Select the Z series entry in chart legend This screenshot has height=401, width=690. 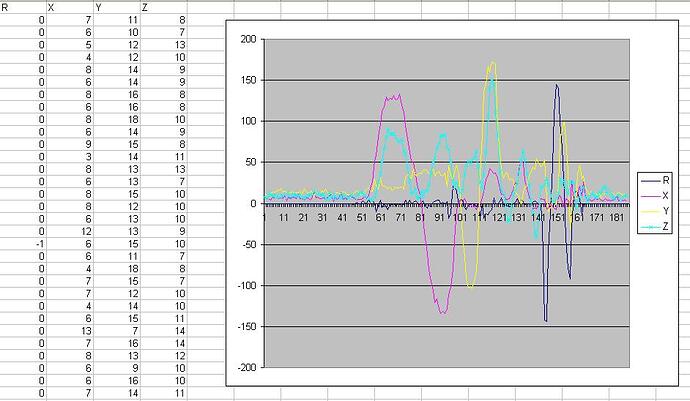(655, 226)
